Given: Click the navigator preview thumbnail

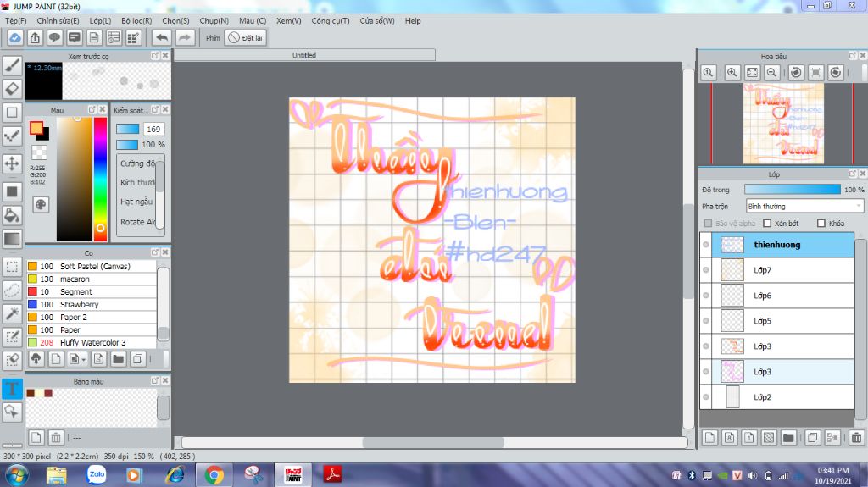Looking at the screenshot, I should click(x=783, y=124).
